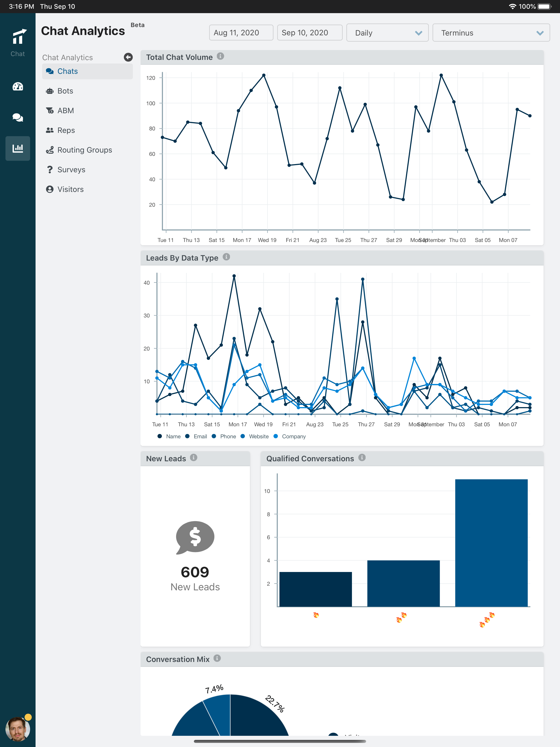
Task: Open the Routing Groups menu item
Action: coord(84,150)
